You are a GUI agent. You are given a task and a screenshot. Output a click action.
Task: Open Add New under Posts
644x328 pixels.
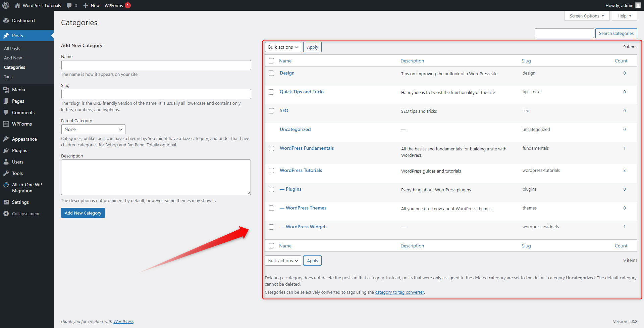coord(13,58)
